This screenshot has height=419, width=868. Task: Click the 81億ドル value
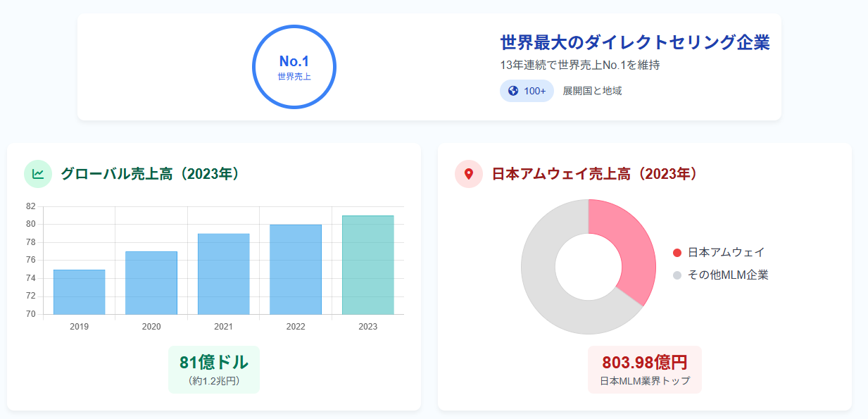click(x=214, y=362)
